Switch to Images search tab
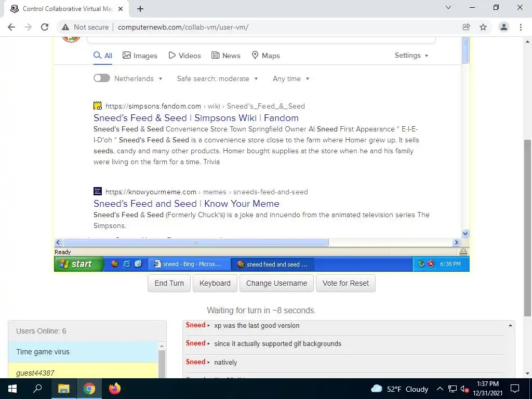 coord(140,56)
